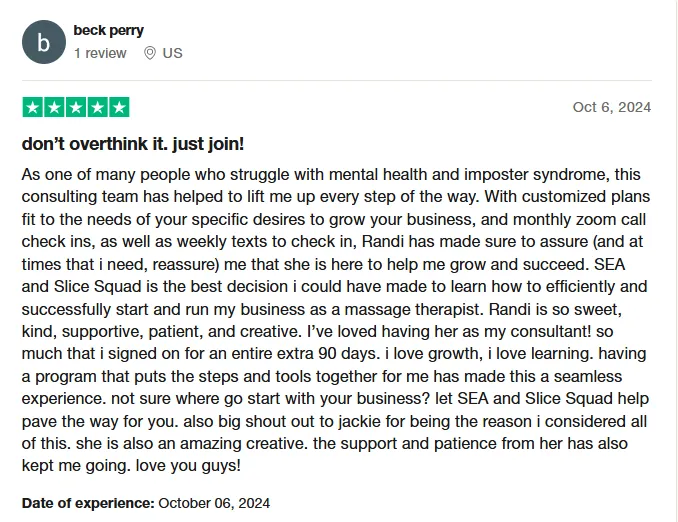Image resolution: width=678 pixels, height=522 pixels.
Task: Click the page's vertical scrollbar on right edge
Action: click(x=676, y=261)
